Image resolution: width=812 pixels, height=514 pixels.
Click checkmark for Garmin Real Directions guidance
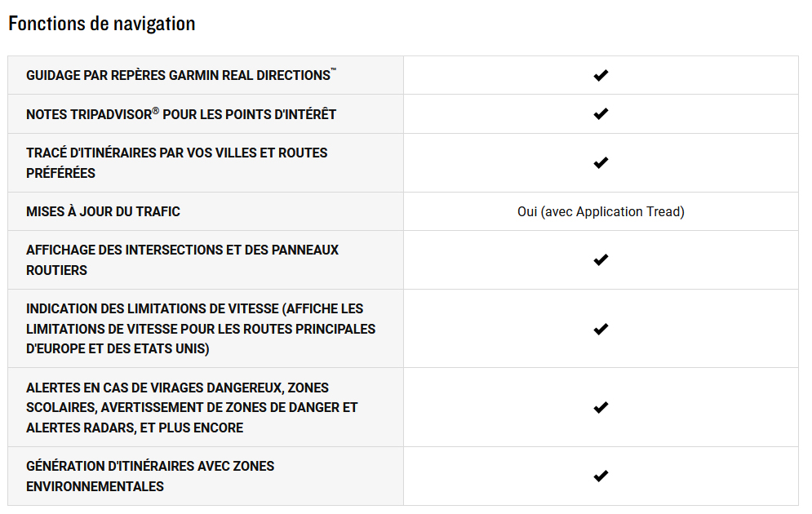(601, 76)
